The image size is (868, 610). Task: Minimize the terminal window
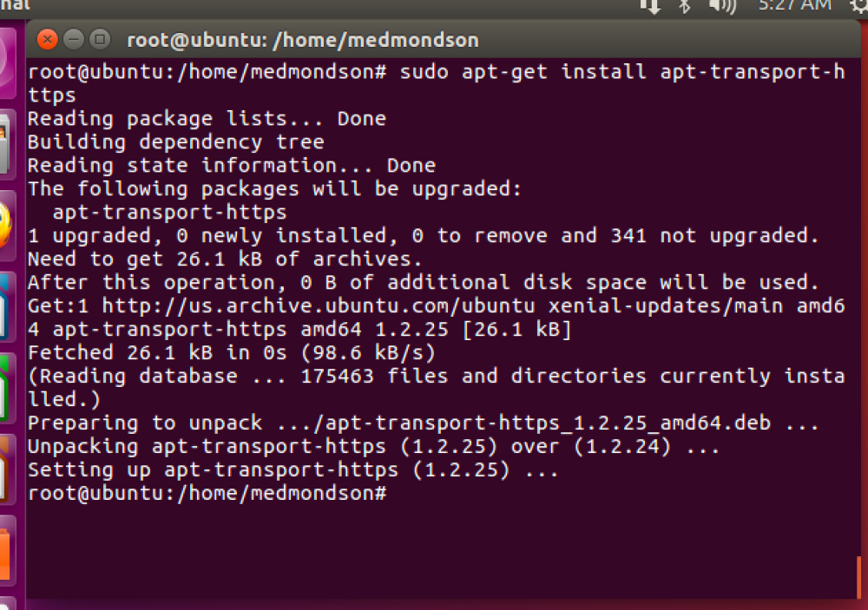tap(74, 39)
